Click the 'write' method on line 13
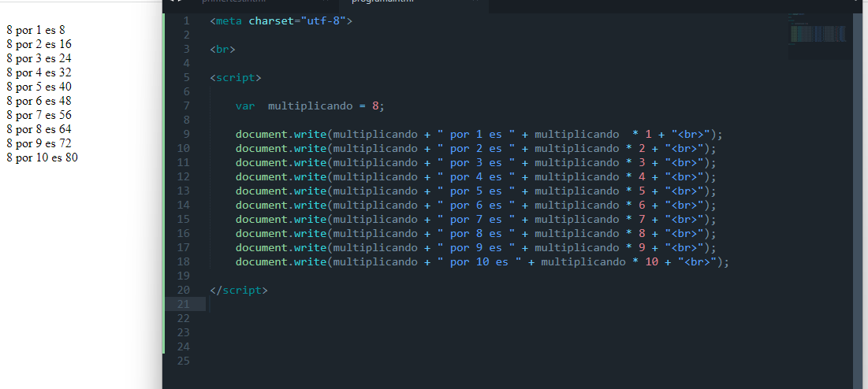This screenshot has height=389, width=868. pyautogui.click(x=310, y=191)
